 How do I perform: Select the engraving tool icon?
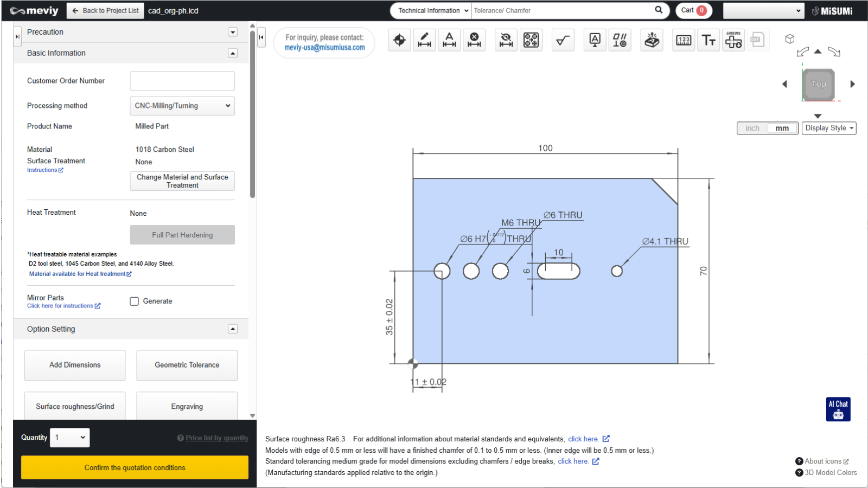click(x=652, y=40)
